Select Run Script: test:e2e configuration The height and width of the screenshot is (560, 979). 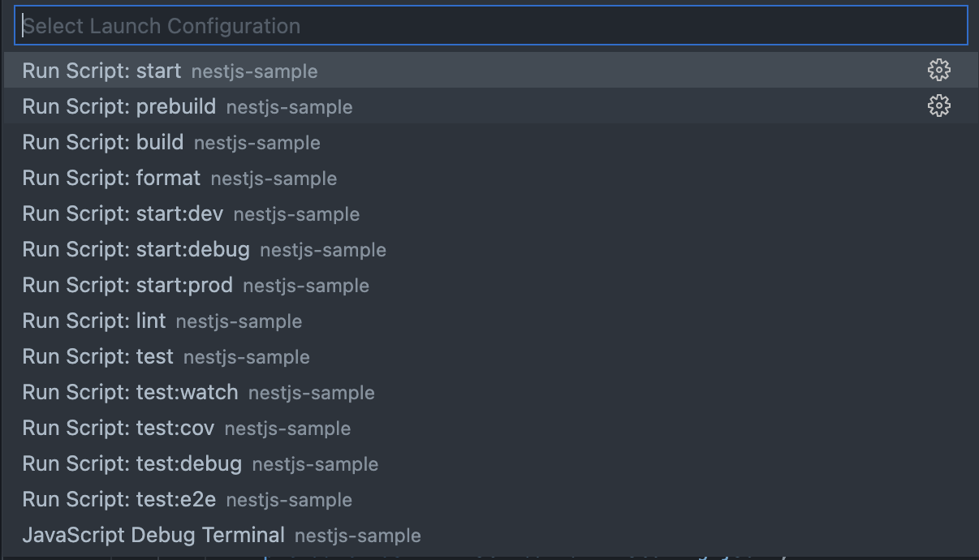click(x=491, y=499)
